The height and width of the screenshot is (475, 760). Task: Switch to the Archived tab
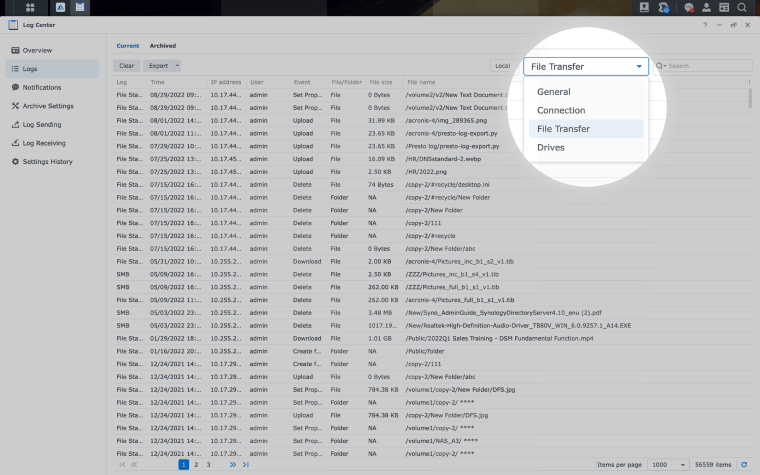point(162,46)
